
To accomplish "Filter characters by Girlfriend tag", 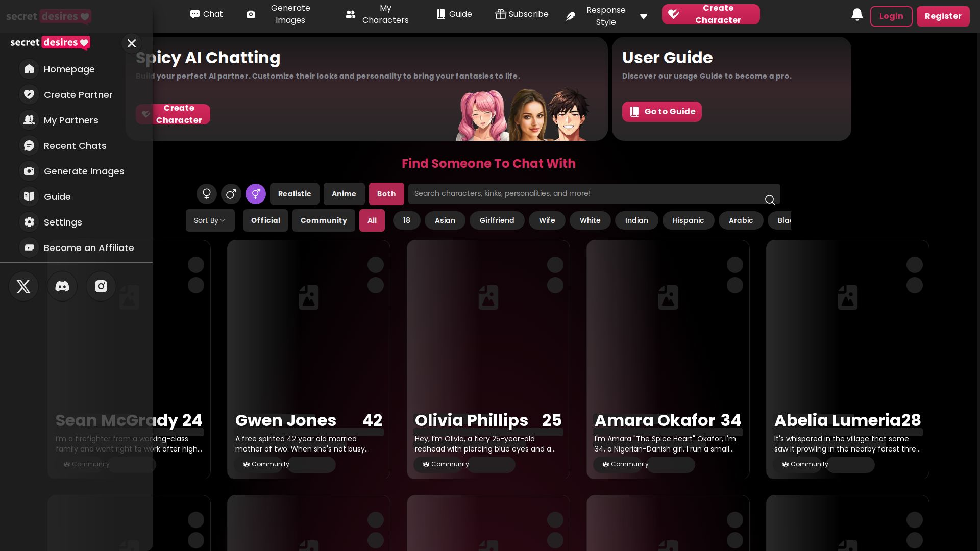I will pos(497,220).
